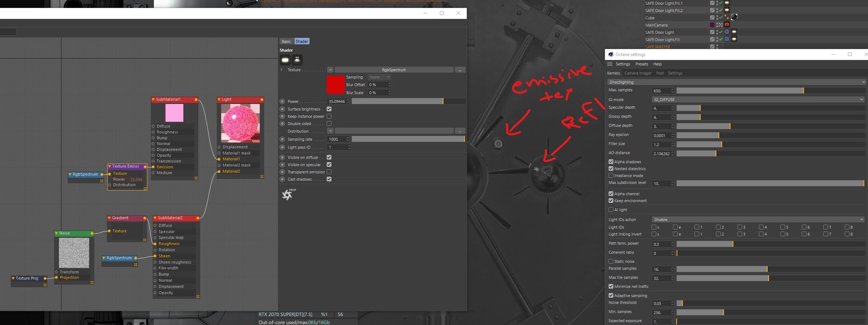Screen dimensions: 868x325
Task: Click the RgbSpectrum texture button
Action: 394,70
